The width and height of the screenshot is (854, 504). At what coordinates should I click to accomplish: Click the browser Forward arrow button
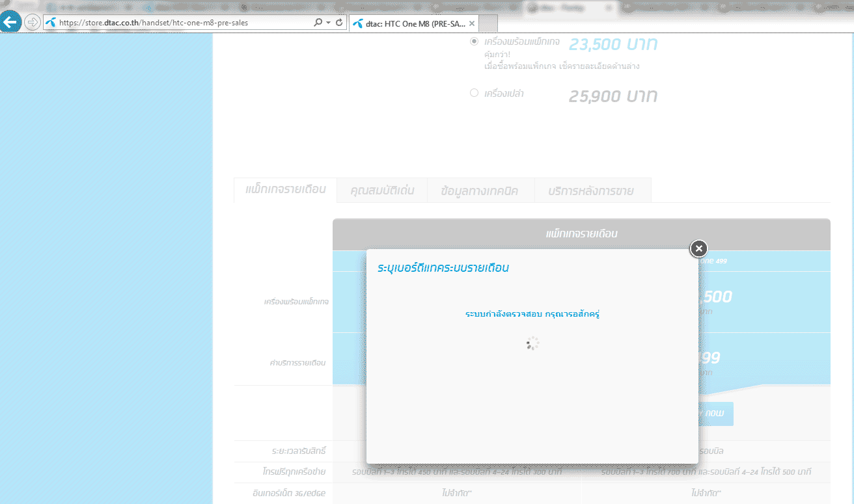(x=33, y=23)
